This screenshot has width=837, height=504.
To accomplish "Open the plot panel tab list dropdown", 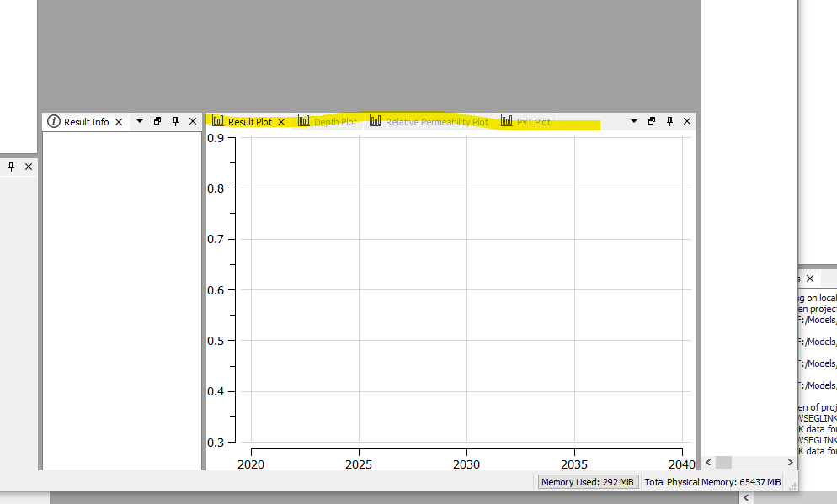I will click(x=632, y=121).
